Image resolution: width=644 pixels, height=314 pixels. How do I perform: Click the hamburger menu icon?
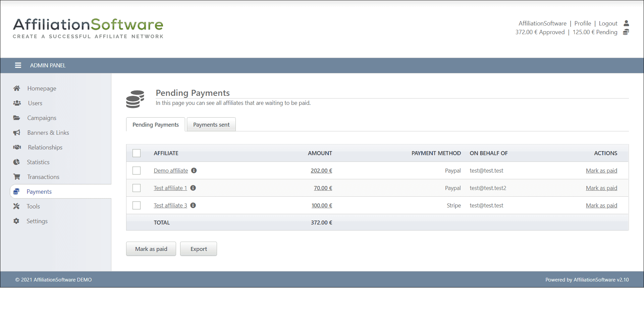(18, 65)
